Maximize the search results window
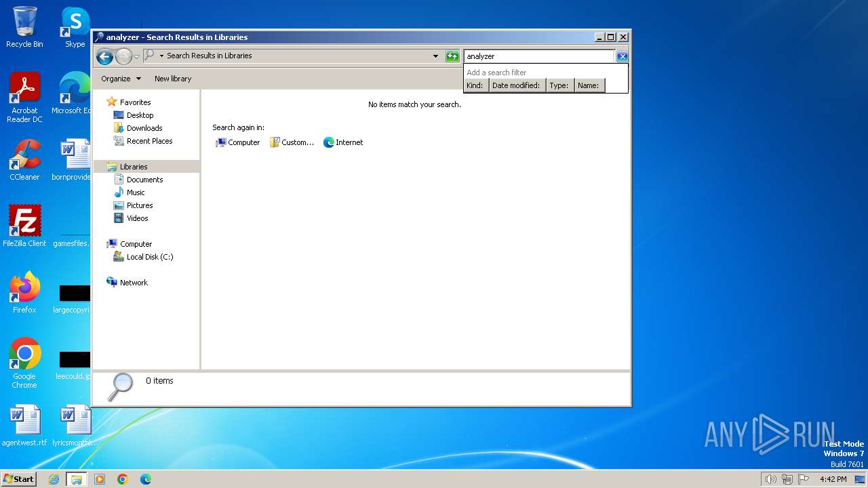Image resolution: width=868 pixels, height=488 pixels. tap(610, 37)
